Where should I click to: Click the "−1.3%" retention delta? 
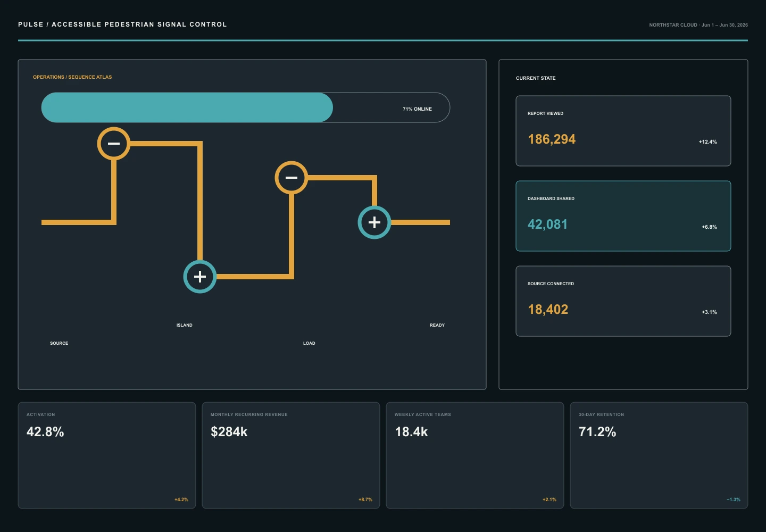(x=734, y=500)
